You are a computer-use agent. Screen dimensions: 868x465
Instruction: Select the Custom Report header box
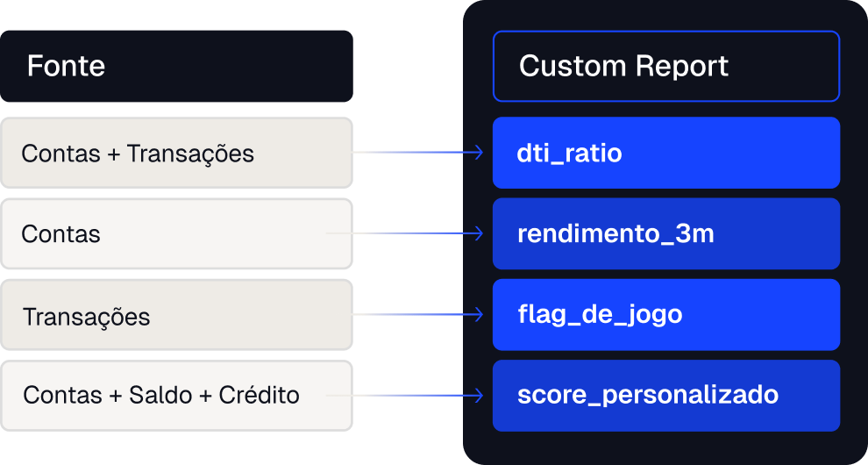[x=666, y=66]
